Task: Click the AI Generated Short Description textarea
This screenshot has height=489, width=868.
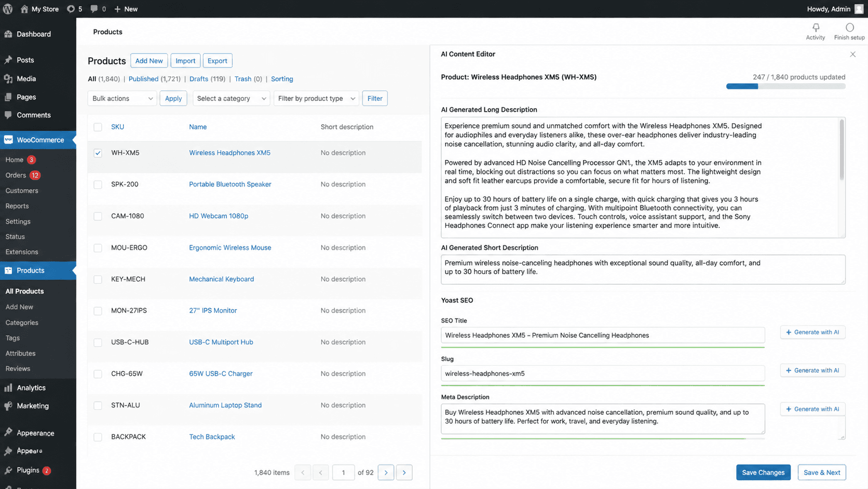Action: tap(643, 270)
